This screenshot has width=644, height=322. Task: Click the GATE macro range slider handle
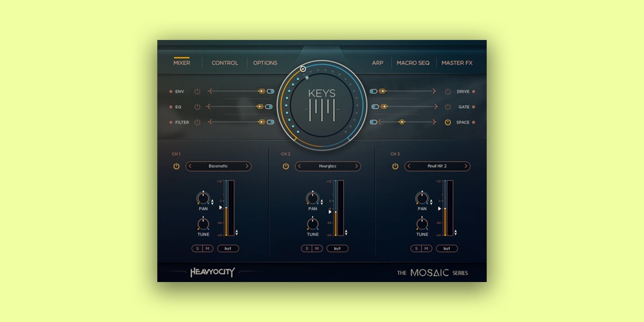pos(384,106)
